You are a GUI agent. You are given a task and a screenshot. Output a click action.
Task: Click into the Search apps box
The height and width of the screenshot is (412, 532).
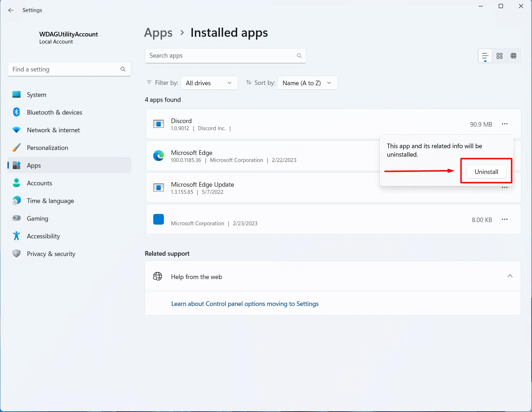click(219, 56)
